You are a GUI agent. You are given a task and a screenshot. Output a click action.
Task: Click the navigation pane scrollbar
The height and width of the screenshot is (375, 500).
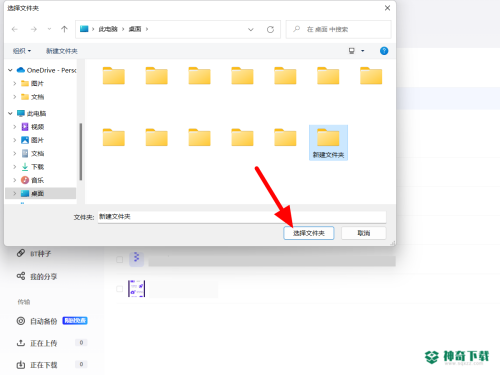(x=81, y=152)
